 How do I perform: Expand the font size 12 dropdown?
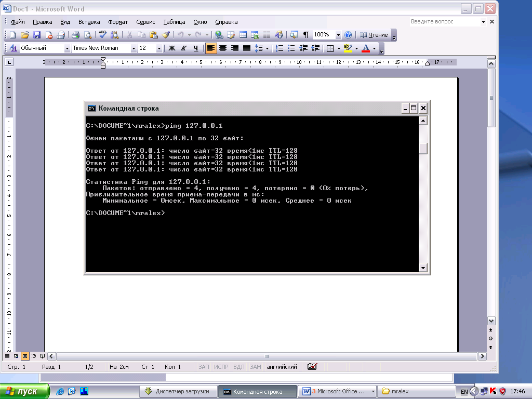point(159,48)
